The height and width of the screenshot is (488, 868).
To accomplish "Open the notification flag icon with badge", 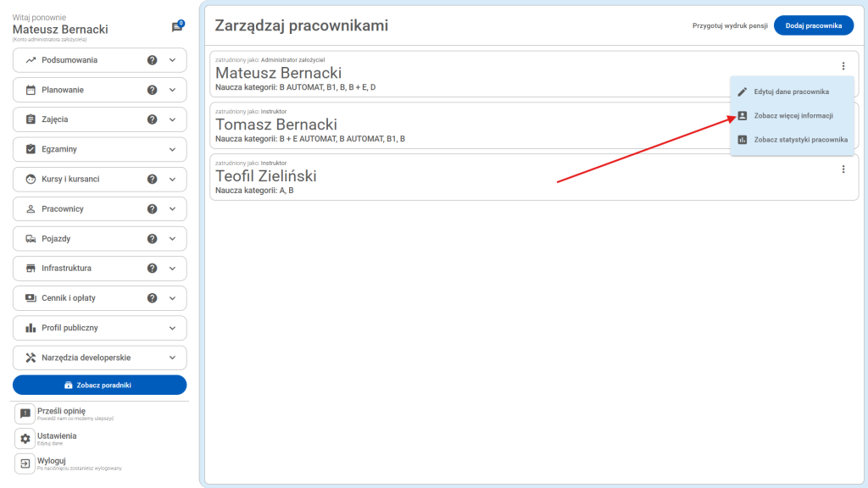I will [x=176, y=26].
